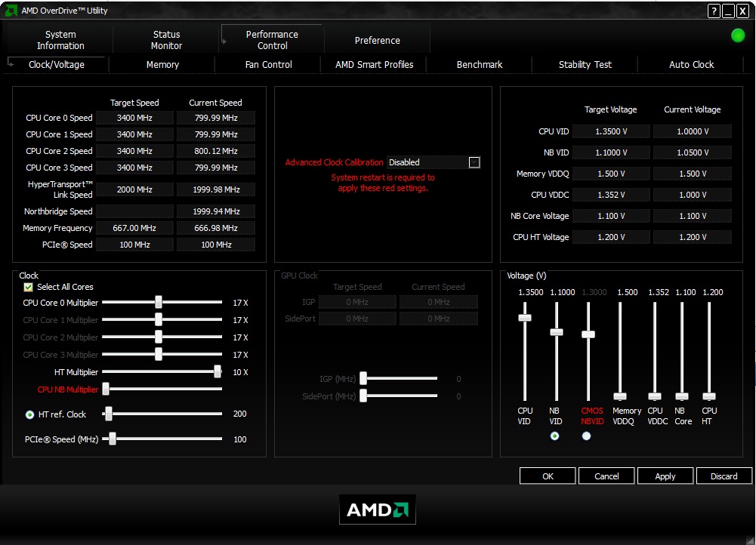This screenshot has width=756, height=545.
Task: Click NB Core Voltage target 1.100 V
Action: tap(611, 217)
